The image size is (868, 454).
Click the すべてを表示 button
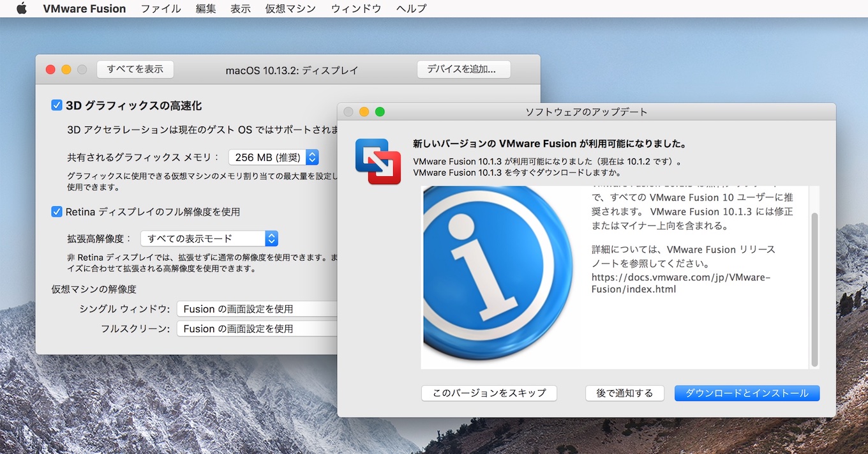pos(135,70)
